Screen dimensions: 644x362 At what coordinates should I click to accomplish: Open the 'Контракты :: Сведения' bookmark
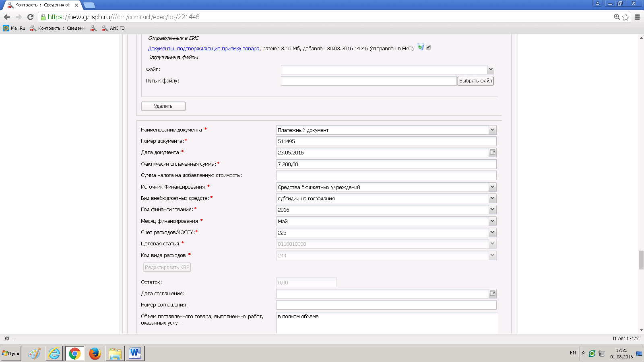(58, 28)
